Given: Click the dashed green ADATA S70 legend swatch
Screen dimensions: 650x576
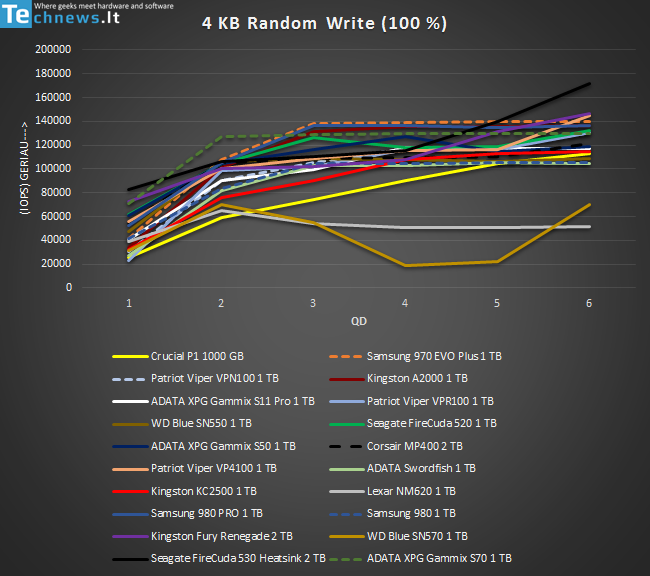Looking at the screenshot, I should pyautogui.click(x=347, y=559).
